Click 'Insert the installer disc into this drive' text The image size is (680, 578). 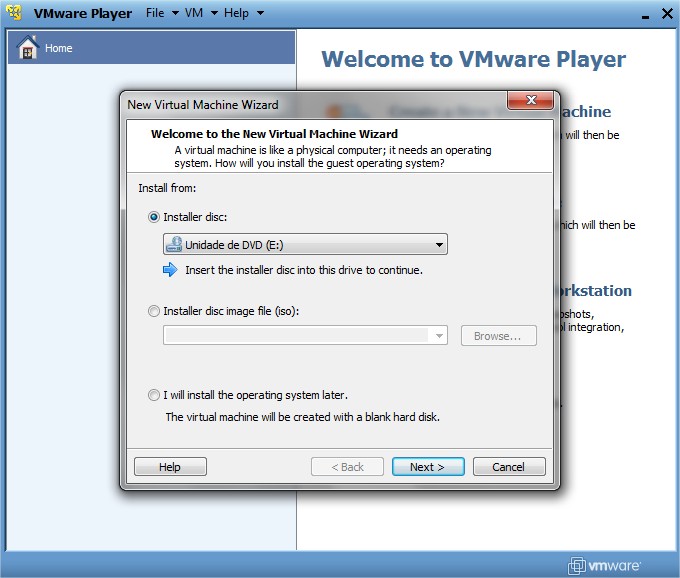[x=304, y=270]
